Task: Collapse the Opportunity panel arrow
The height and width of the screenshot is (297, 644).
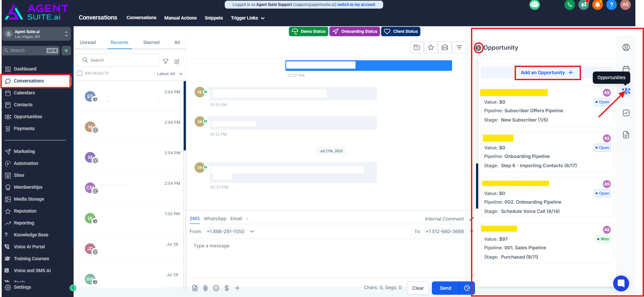Action: [x=478, y=48]
